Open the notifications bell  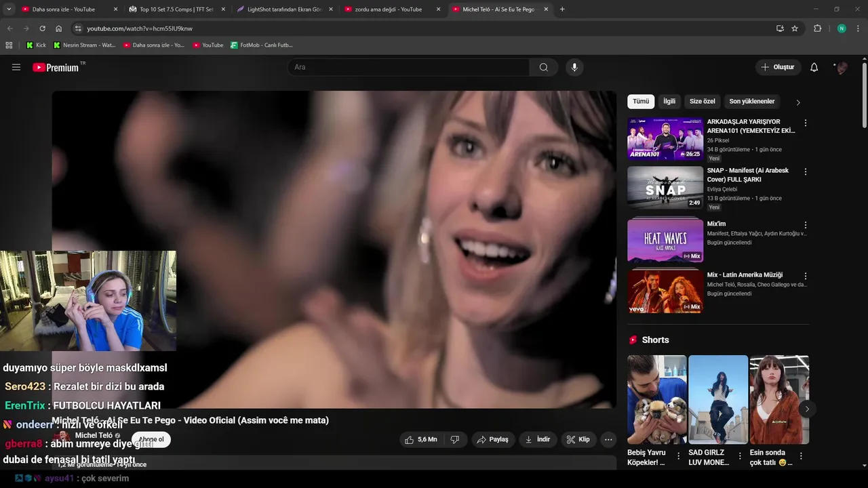click(x=814, y=67)
